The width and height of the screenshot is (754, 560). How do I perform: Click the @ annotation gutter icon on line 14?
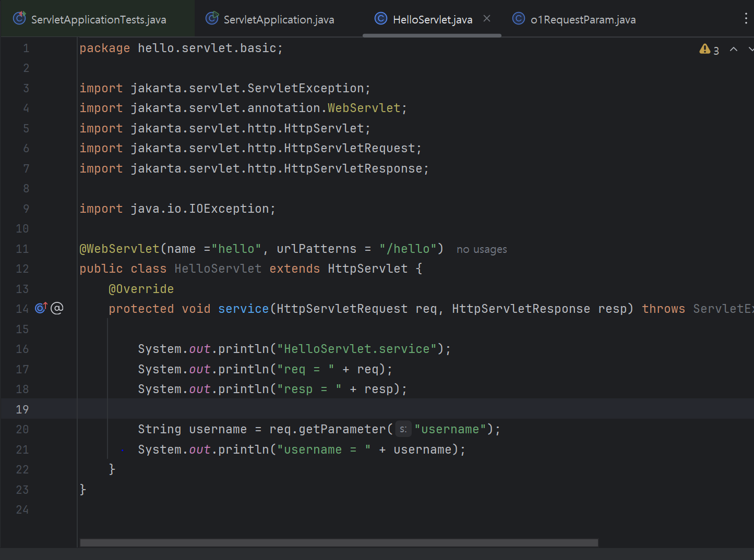pos(57,308)
